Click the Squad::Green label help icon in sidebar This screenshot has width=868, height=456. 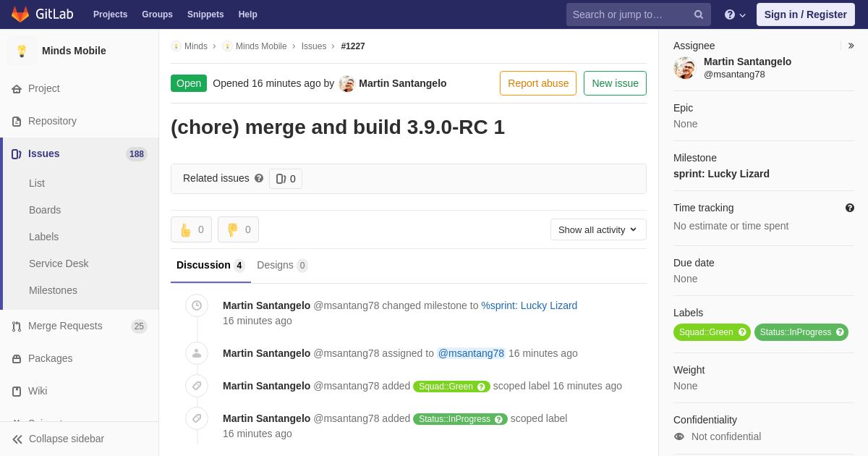coord(742,332)
